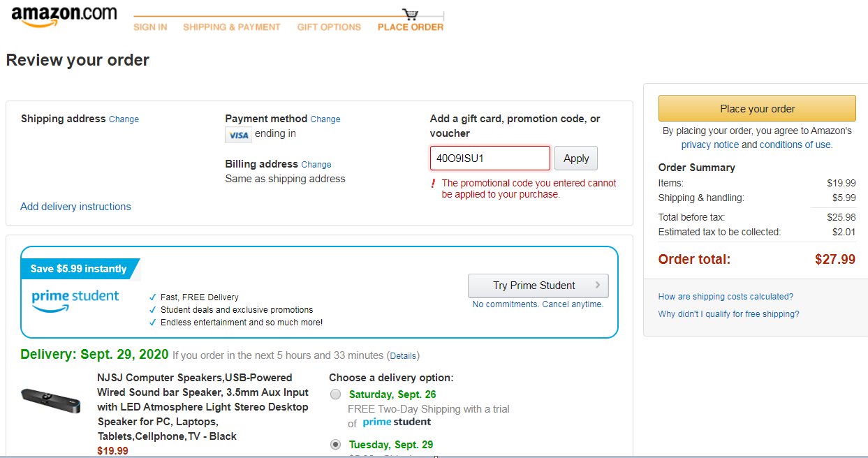
Task: Click the No commitments. Cancel anytime text
Action: (x=538, y=304)
